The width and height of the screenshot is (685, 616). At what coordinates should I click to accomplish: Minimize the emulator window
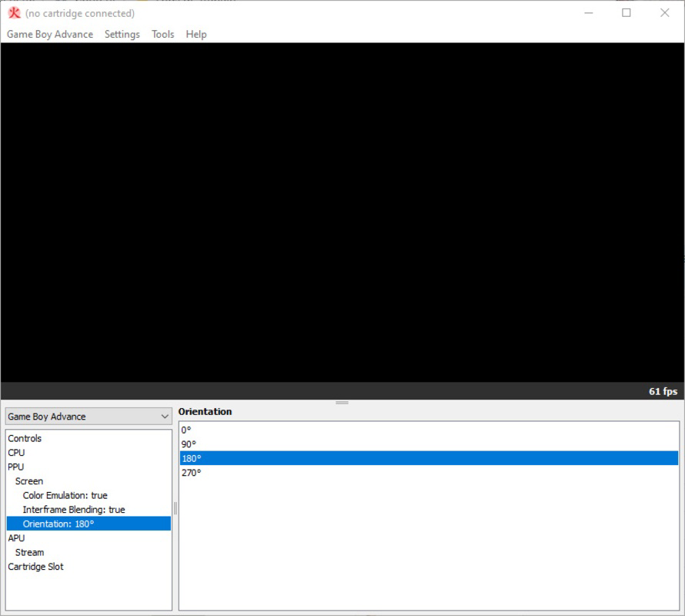[589, 12]
